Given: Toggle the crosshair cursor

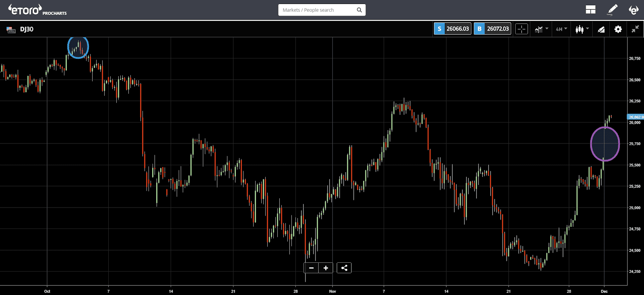Looking at the screenshot, I should pyautogui.click(x=521, y=29).
